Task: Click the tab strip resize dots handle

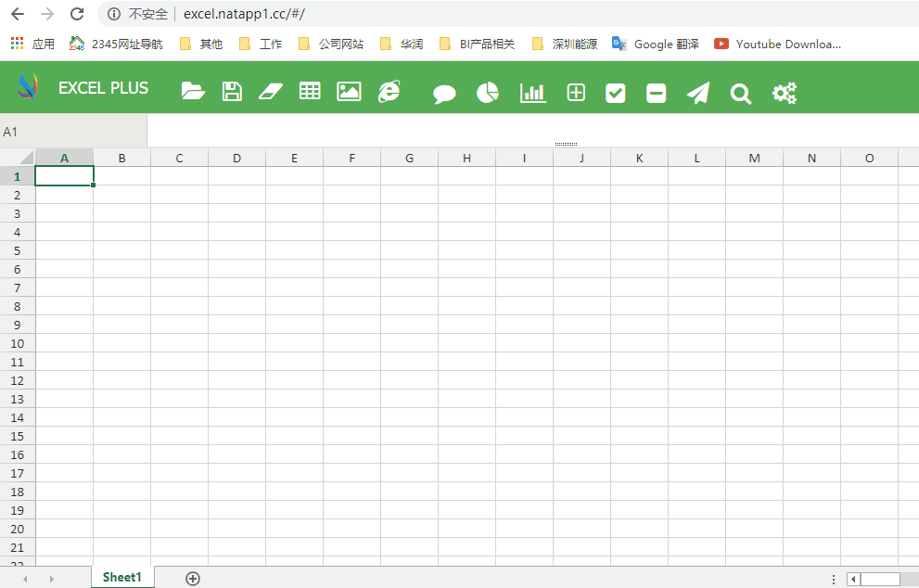Action: coord(834,580)
